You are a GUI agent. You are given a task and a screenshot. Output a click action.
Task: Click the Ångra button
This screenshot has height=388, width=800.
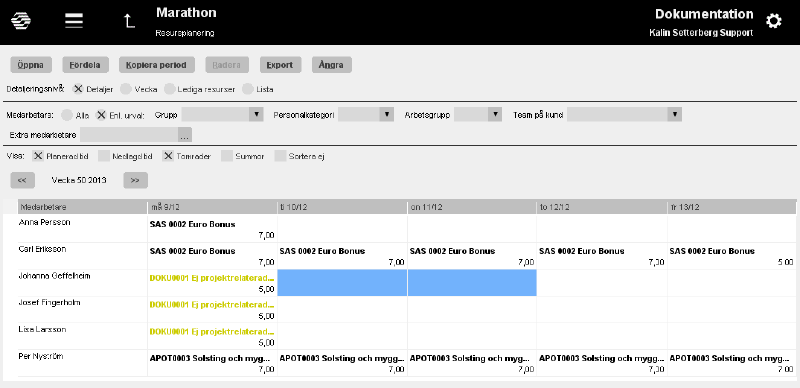click(332, 65)
